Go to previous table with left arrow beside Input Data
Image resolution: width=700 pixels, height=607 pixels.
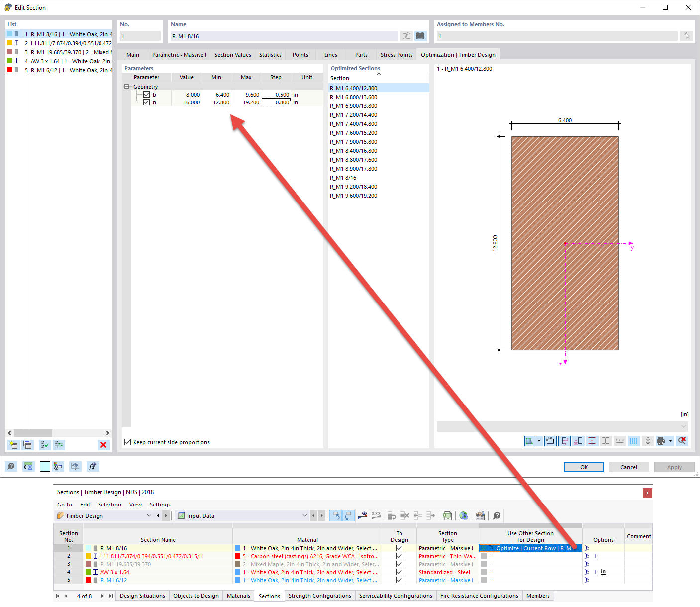click(x=313, y=516)
